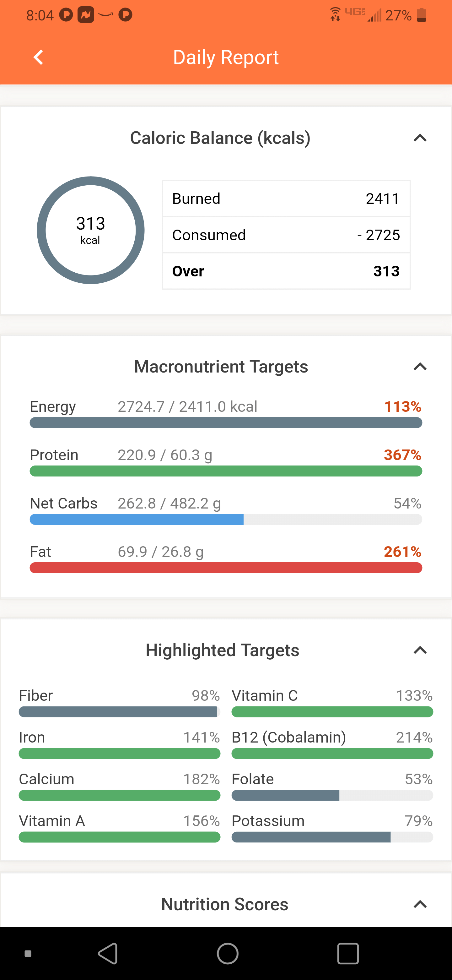
Task: Tap the back arrow in Daily Report header
Action: pos(38,57)
